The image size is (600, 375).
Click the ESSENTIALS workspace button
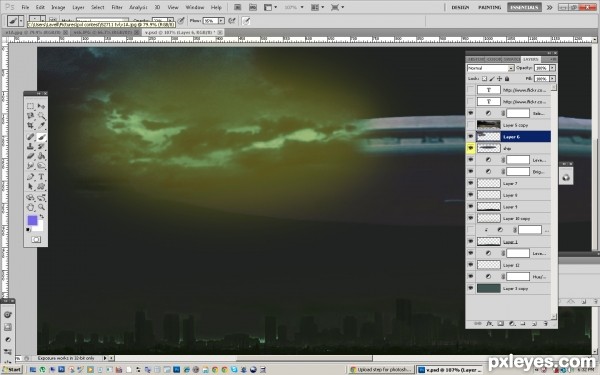[524, 7]
